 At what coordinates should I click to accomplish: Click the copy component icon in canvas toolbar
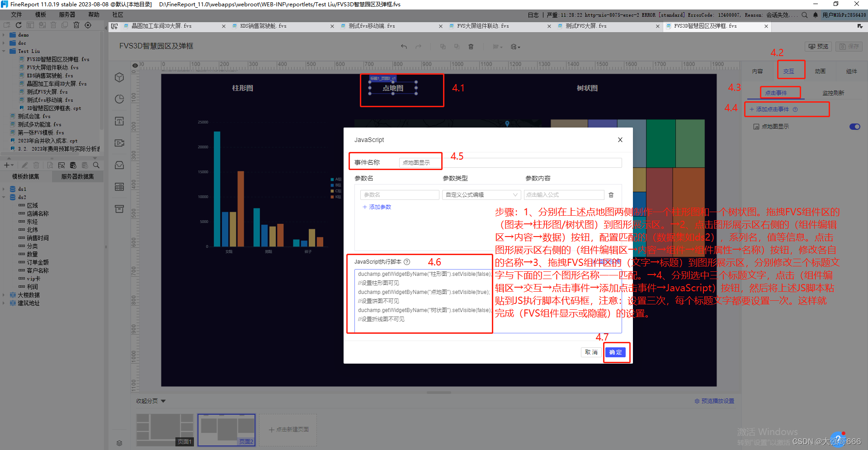click(443, 47)
